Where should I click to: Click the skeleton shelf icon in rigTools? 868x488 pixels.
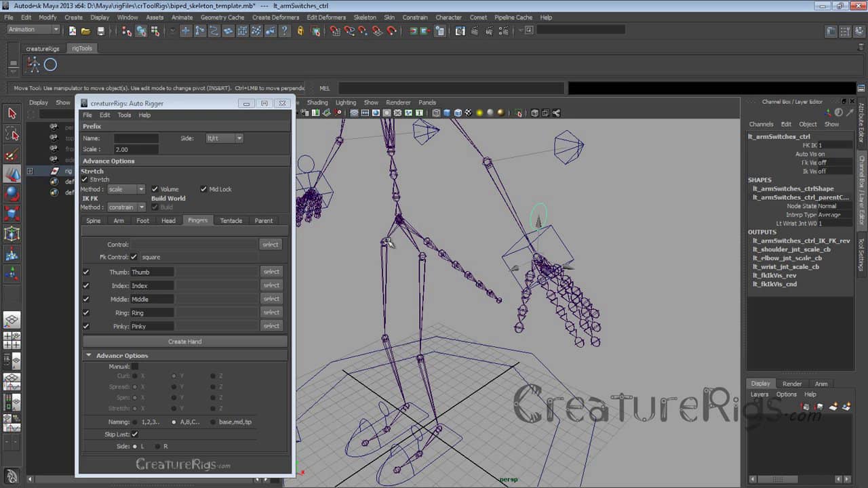click(x=33, y=64)
